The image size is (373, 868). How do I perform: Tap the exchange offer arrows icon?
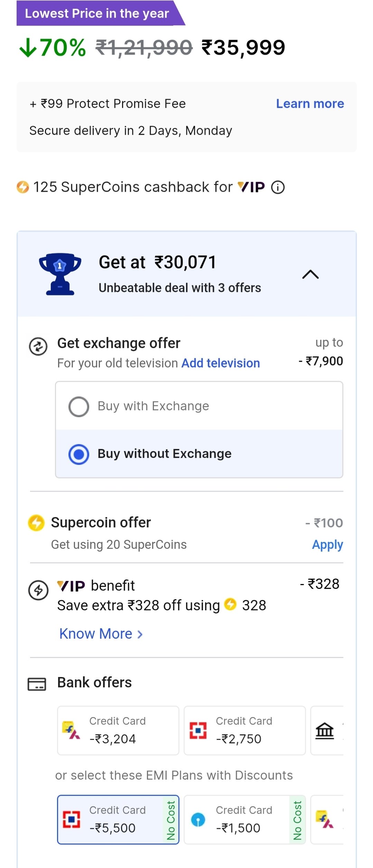click(x=38, y=346)
